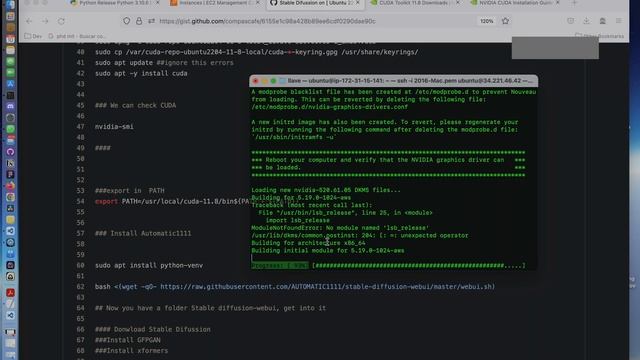Open the Dev bookmarks folder
The width and height of the screenshot is (640, 360).
pyautogui.click(x=33, y=36)
